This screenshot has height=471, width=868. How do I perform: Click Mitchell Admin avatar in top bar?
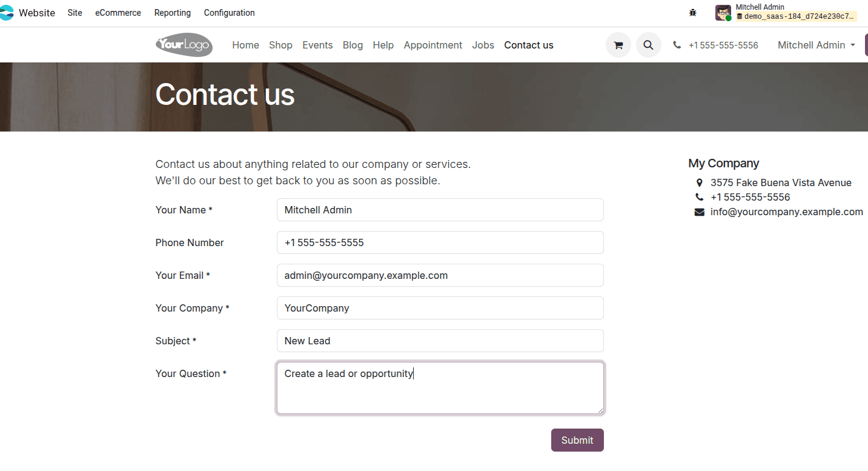click(x=723, y=13)
